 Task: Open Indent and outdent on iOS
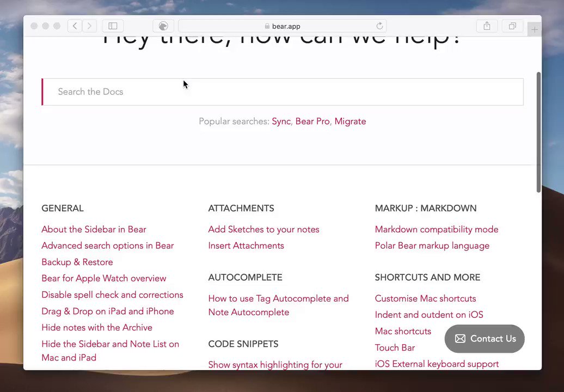point(429,315)
